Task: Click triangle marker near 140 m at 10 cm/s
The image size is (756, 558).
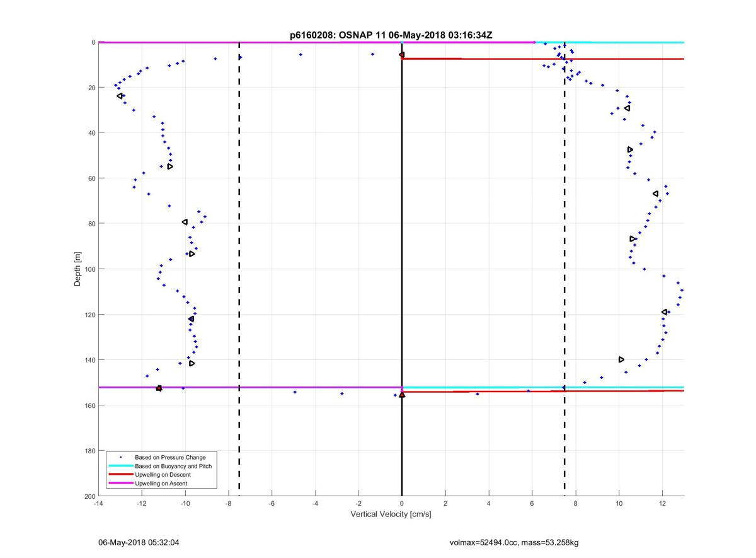Action: [621, 359]
